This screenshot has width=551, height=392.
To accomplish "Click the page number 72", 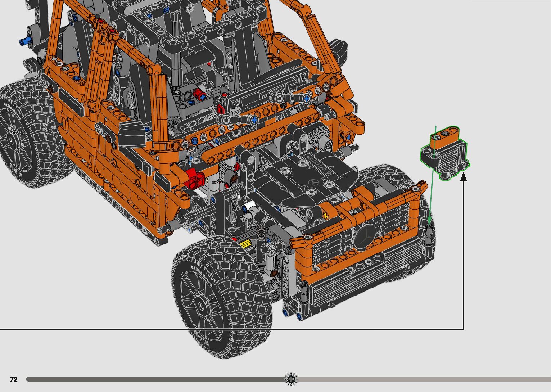I will pyautogui.click(x=14, y=379).
